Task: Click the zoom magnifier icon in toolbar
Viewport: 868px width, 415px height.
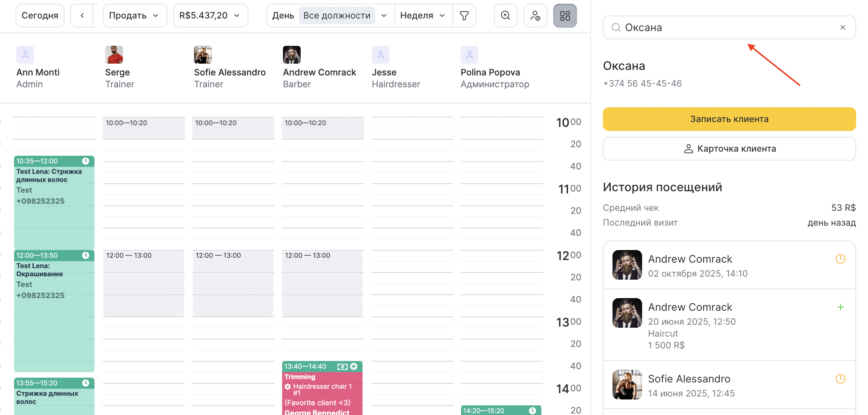Action: (x=505, y=16)
